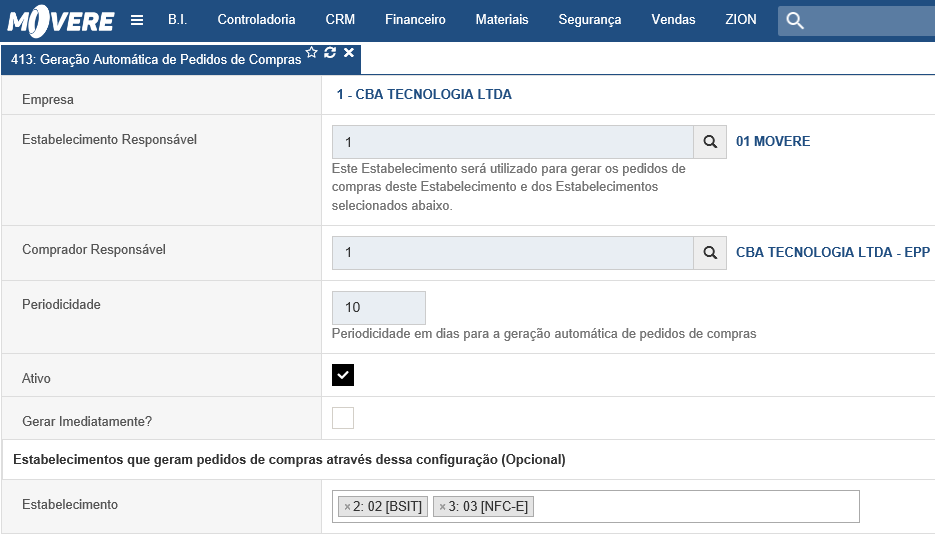Viewport: 935px width, 537px height.
Task: Refresh tab 413 with the reload icon
Action: [330, 52]
